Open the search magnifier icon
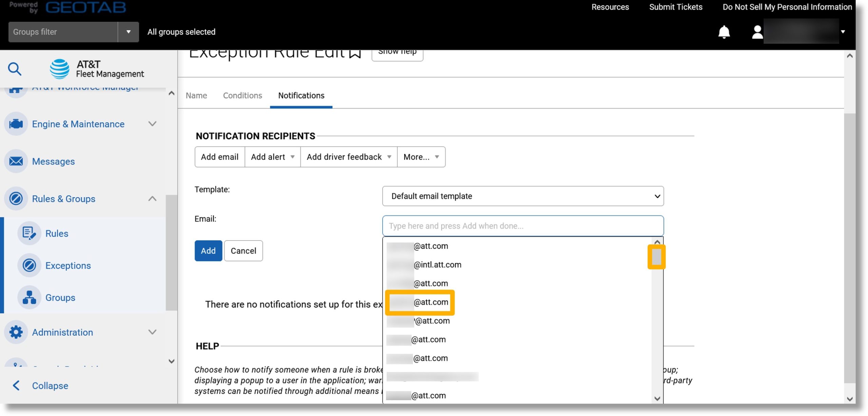This screenshot has width=868, height=416. tap(15, 69)
